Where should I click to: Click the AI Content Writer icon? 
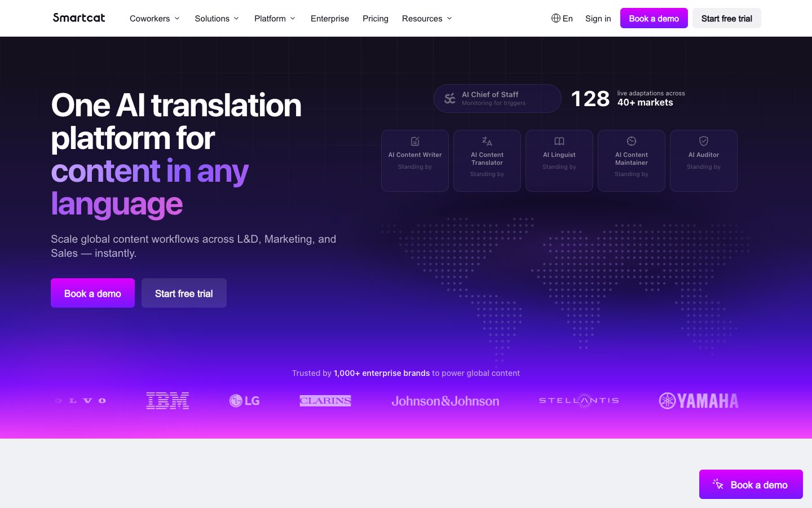click(x=415, y=141)
